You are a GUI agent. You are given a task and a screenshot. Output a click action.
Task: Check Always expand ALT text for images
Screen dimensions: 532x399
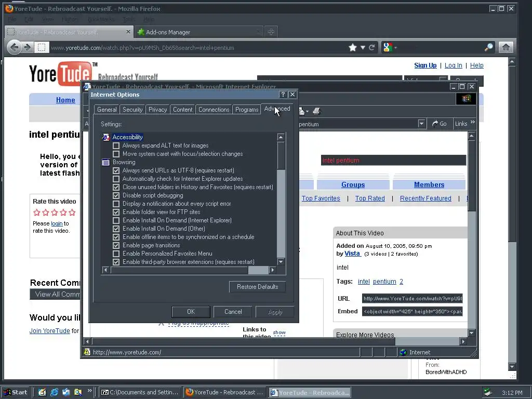pos(116,145)
